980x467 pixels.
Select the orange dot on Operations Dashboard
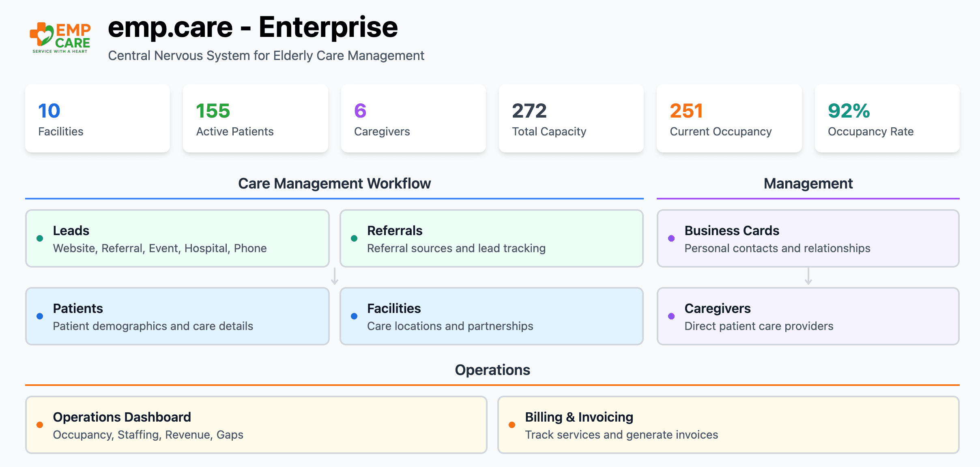point(40,424)
